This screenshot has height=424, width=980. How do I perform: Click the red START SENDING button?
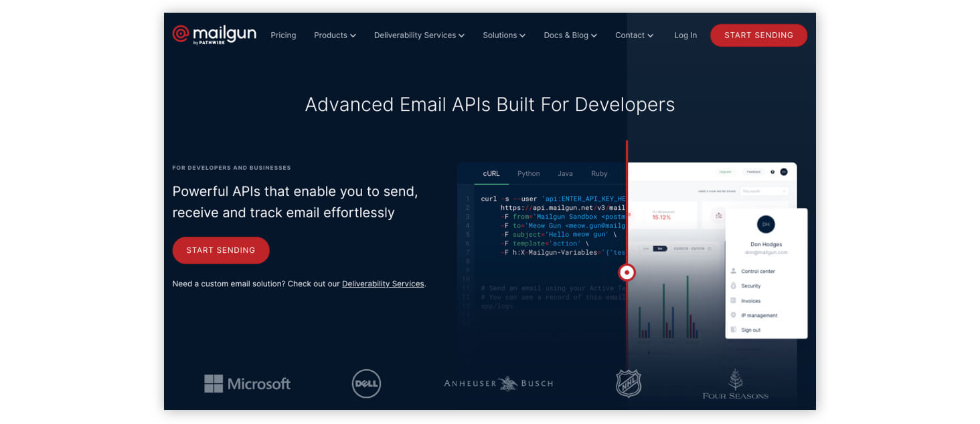click(x=221, y=250)
